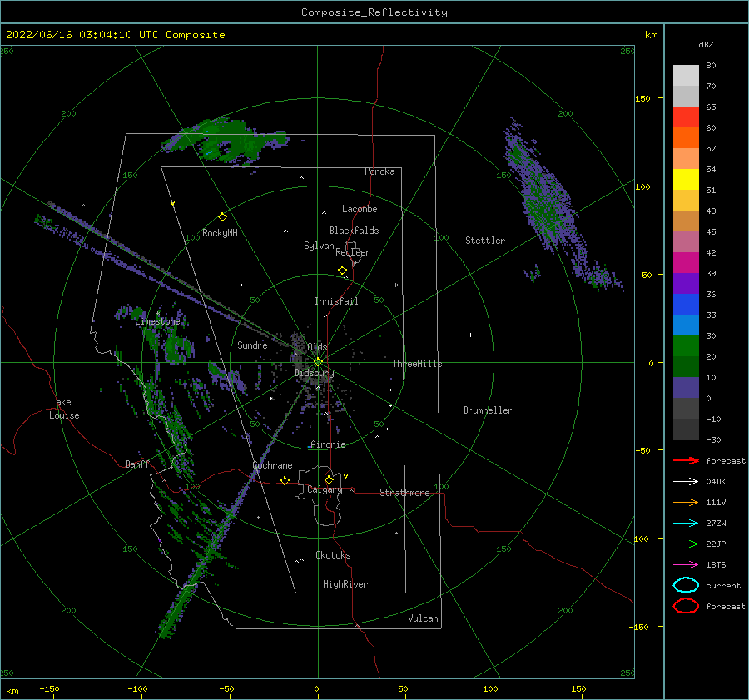749x700 pixels.
Task: Click the orange 111V arrow in legend
Action: pos(686,502)
